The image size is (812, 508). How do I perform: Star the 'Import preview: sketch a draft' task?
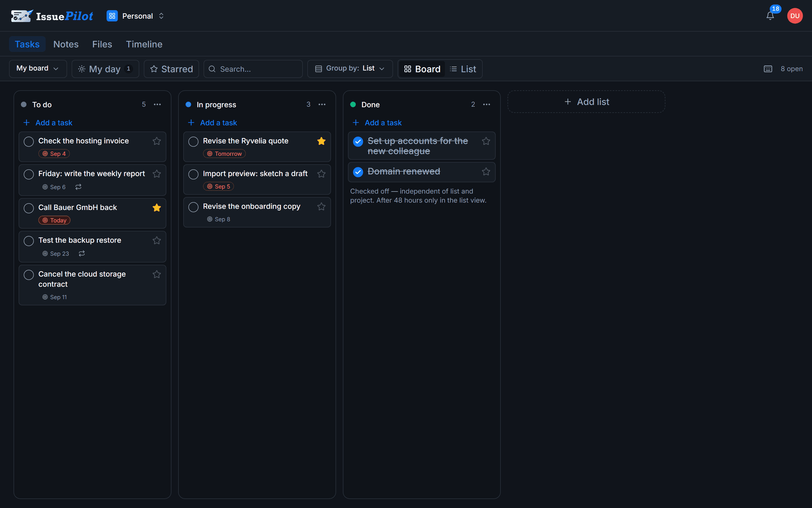pos(321,174)
